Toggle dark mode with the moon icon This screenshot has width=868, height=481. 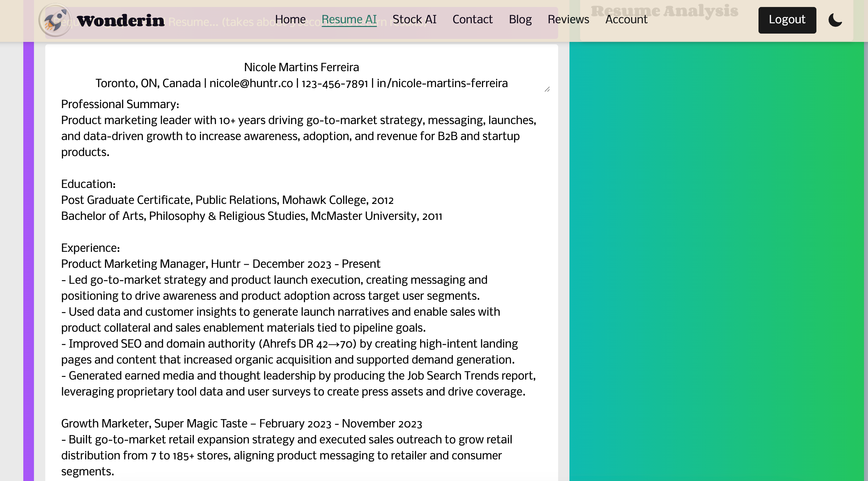(835, 20)
